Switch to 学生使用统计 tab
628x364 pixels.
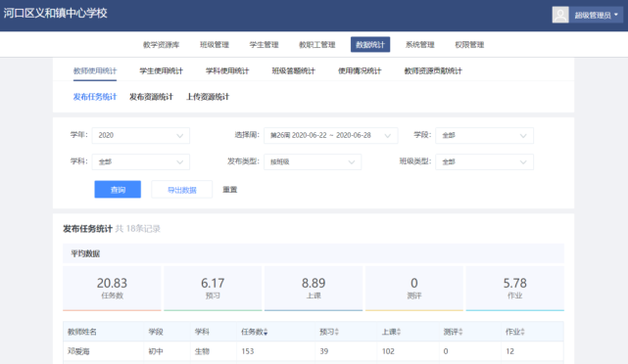(161, 71)
